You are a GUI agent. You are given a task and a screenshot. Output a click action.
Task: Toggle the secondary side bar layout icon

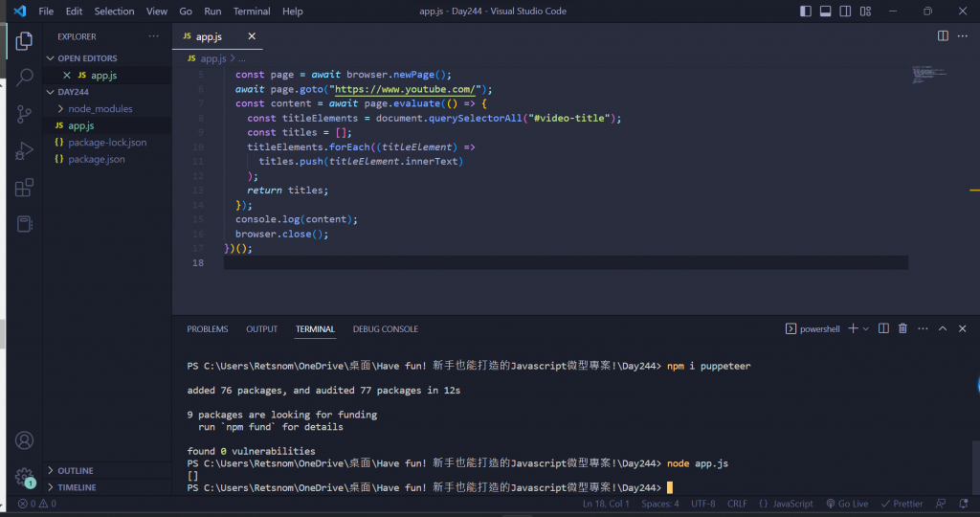click(845, 11)
